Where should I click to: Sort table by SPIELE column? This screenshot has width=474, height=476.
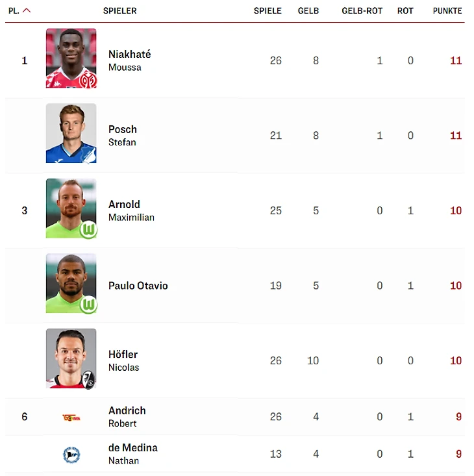pyautogui.click(x=268, y=11)
